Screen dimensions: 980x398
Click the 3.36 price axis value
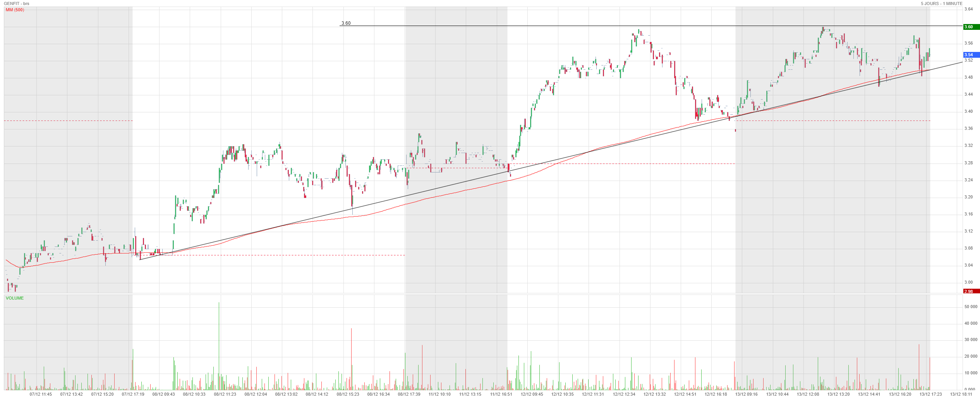[968, 128]
